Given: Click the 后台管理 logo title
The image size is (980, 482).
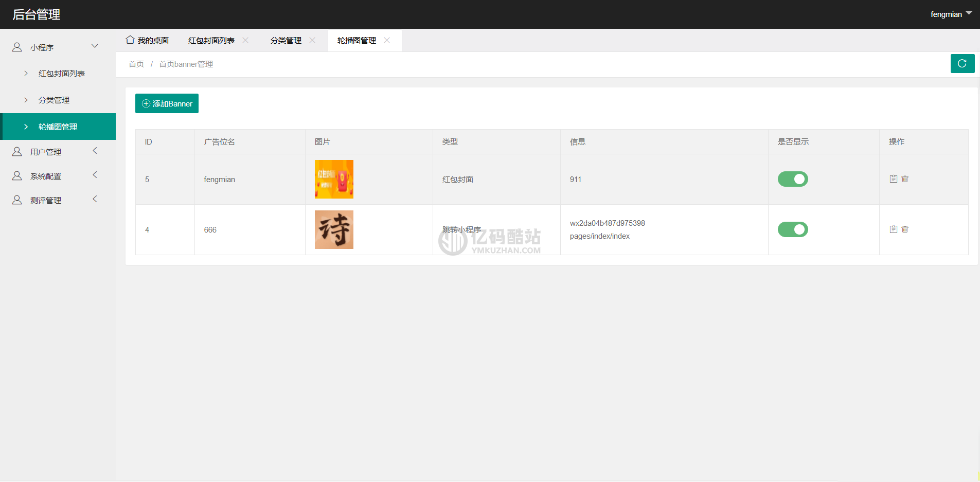Looking at the screenshot, I should (x=37, y=14).
